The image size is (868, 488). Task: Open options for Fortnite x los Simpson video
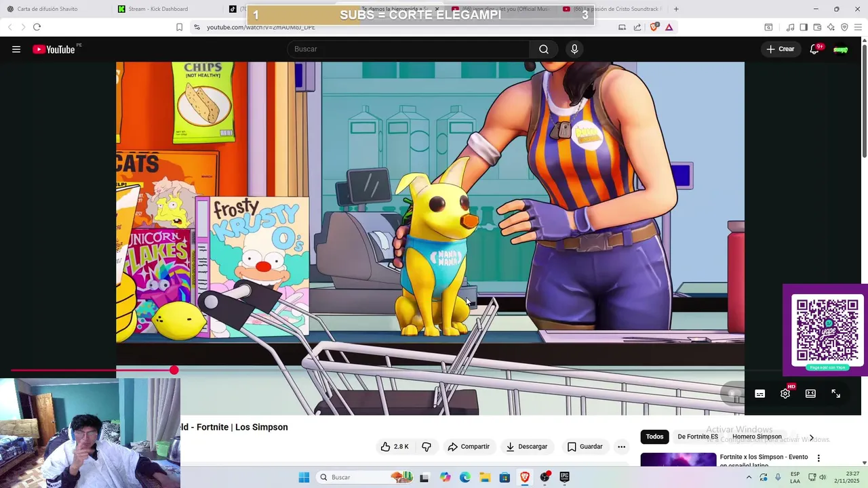tap(818, 458)
